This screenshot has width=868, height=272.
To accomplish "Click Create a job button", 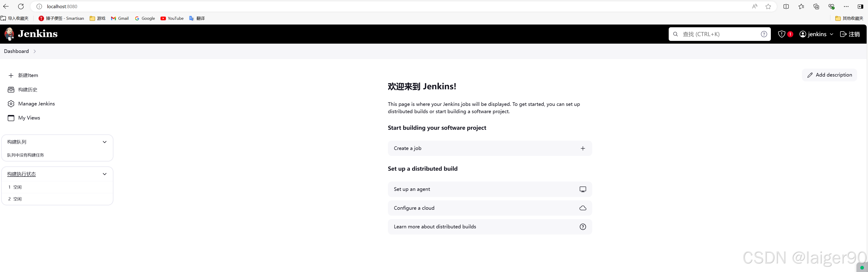I will pyautogui.click(x=489, y=148).
